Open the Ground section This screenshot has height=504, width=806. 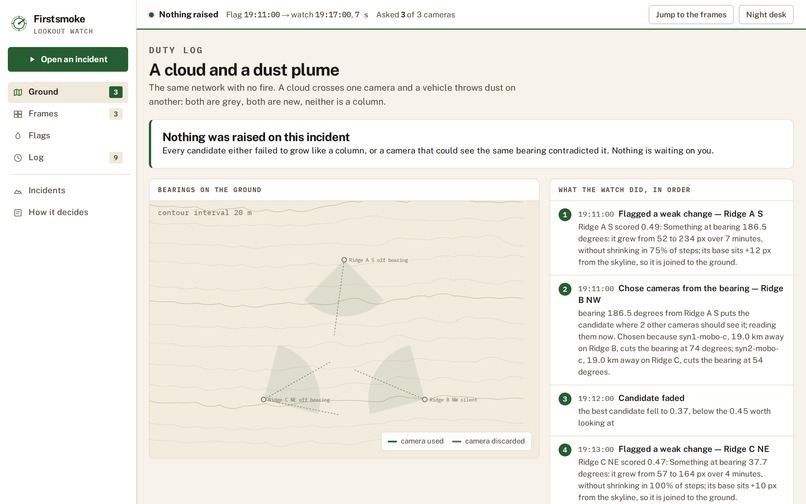pos(68,92)
